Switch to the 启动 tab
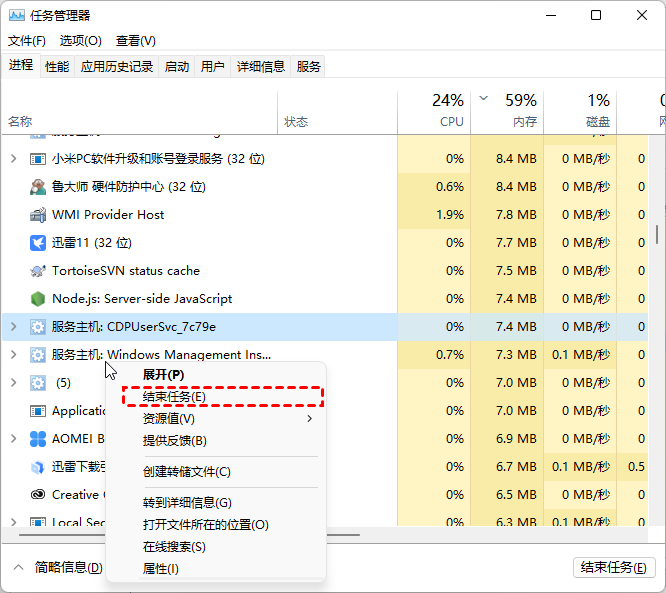Screen dimensions: 666x593 [x=177, y=67]
